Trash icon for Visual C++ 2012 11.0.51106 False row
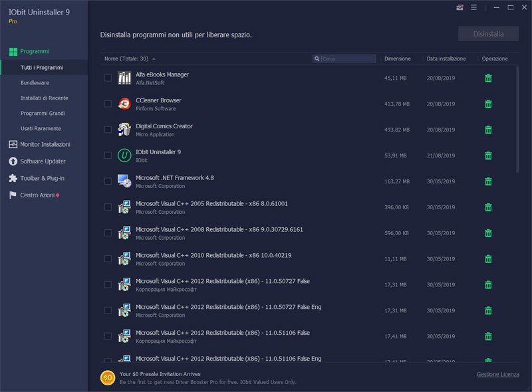 [488, 336]
